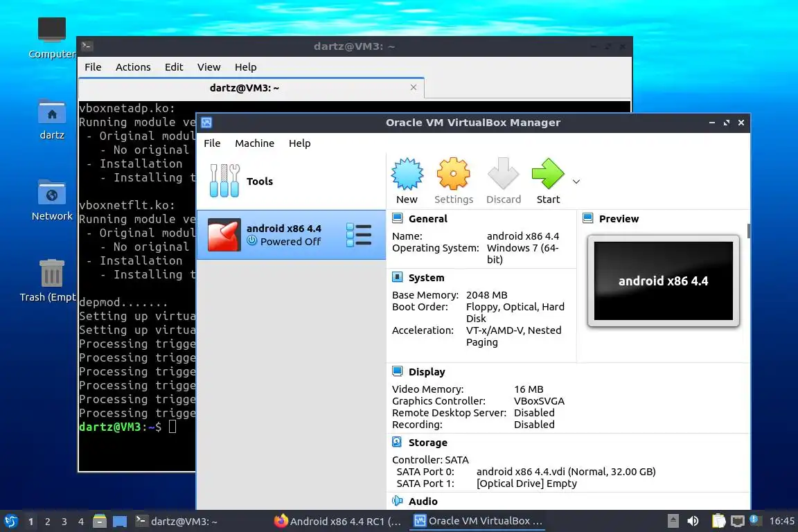Click the Display section header
Image resolution: width=798 pixels, height=532 pixels.
(427, 372)
